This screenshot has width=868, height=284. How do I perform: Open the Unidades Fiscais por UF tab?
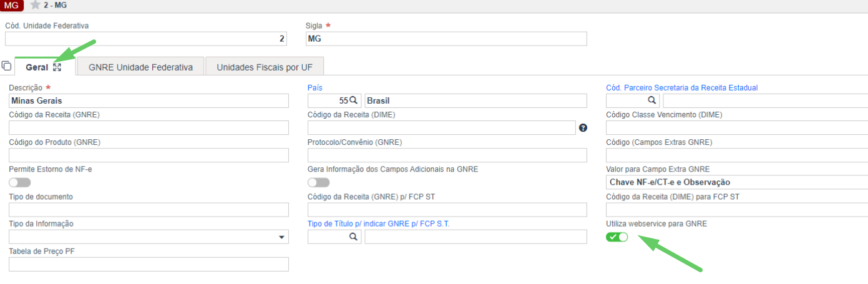265,67
